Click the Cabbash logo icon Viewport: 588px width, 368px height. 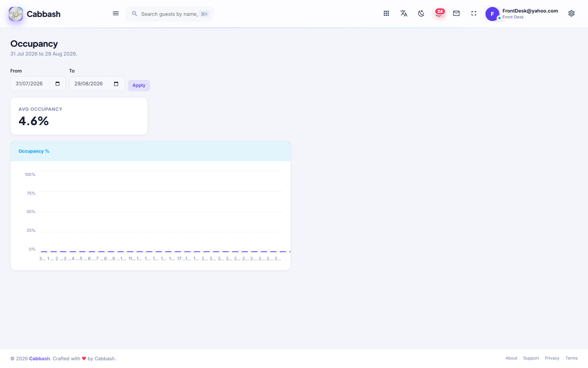[x=16, y=14]
